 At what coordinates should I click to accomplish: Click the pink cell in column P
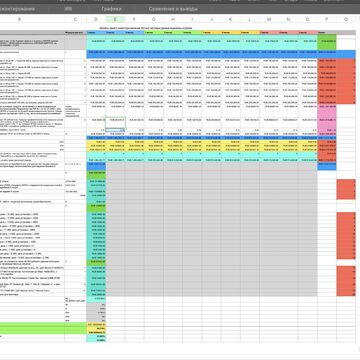(327, 118)
